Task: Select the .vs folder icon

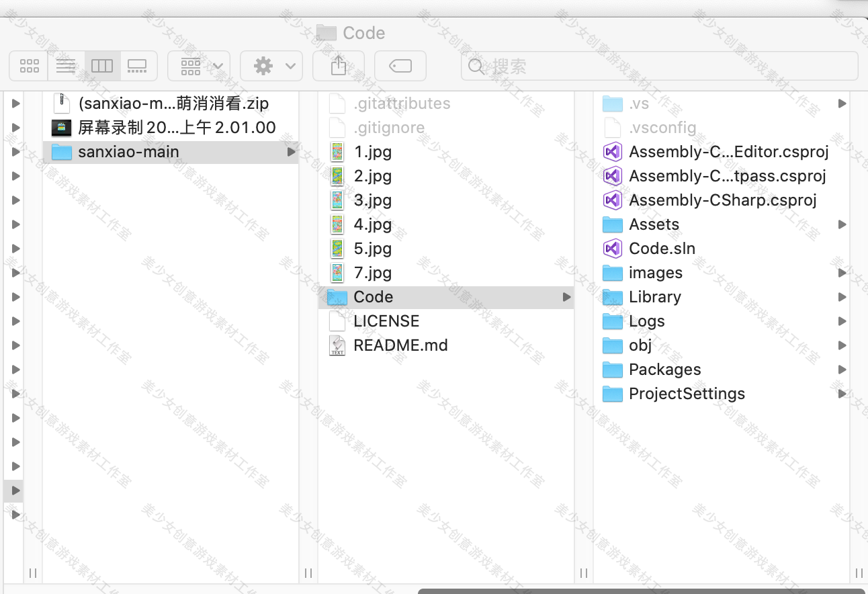Action: pyautogui.click(x=613, y=103)
